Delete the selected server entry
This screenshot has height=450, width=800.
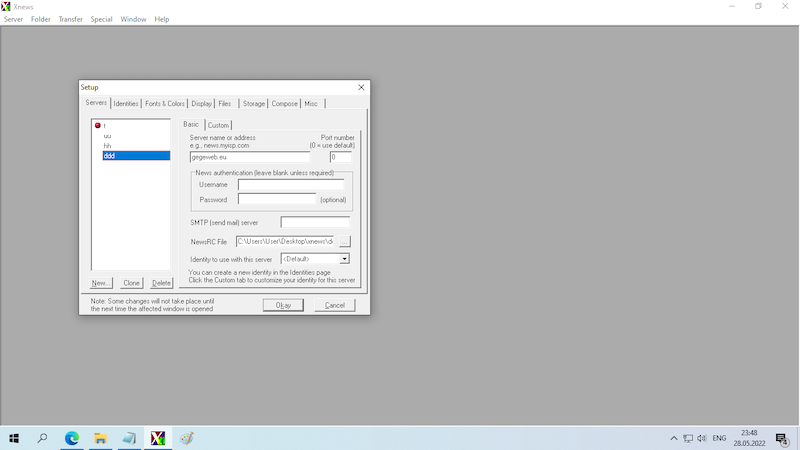(x=161, y=283)
